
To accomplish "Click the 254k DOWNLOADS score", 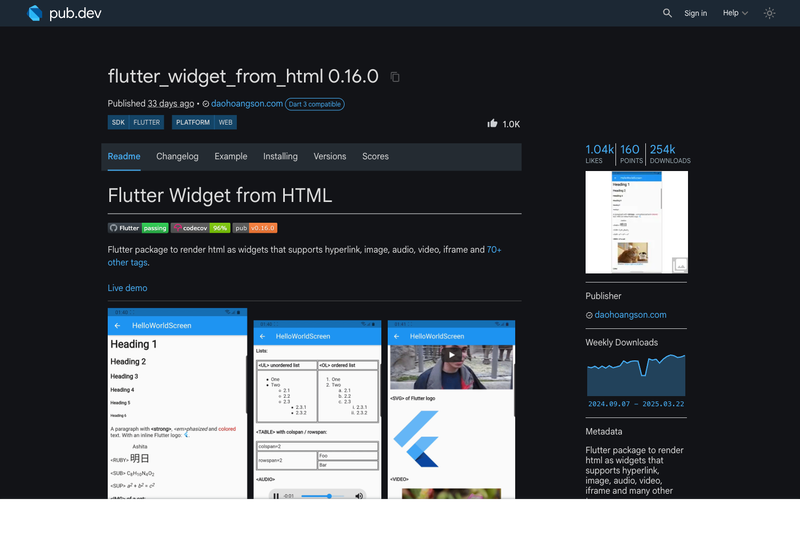I will click(670, 154).
